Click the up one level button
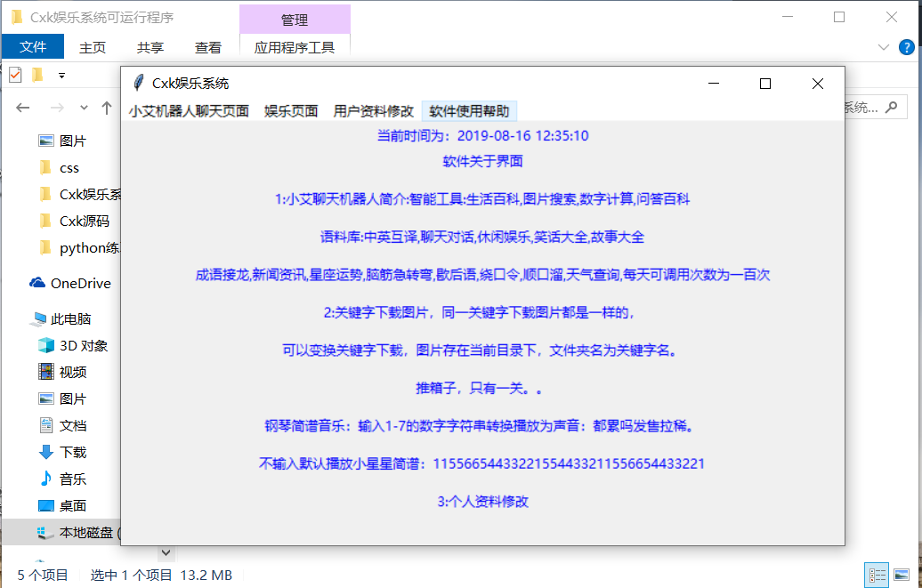 tap(105, 107)
